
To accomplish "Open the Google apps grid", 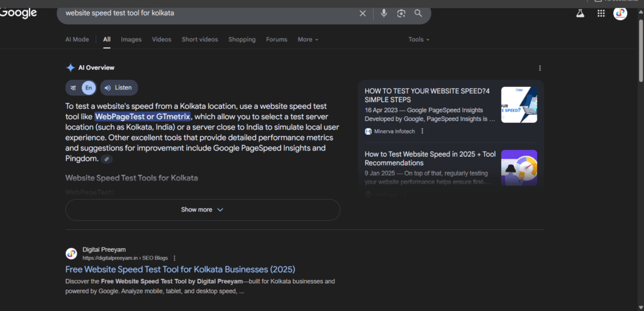I will click(x=601, y=13).
